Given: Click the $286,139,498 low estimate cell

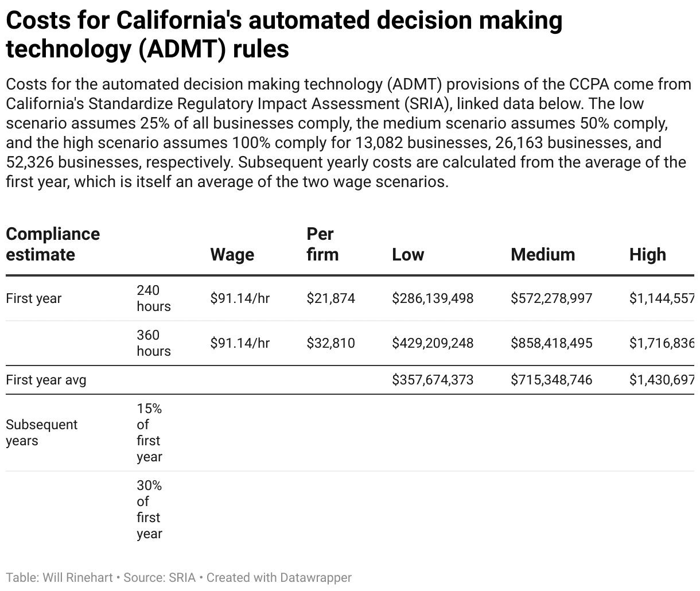Looking at the screenshot, I should 433,298.
